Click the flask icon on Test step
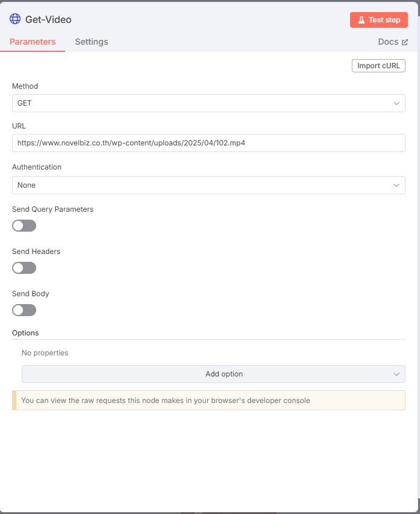 point(361,20)
